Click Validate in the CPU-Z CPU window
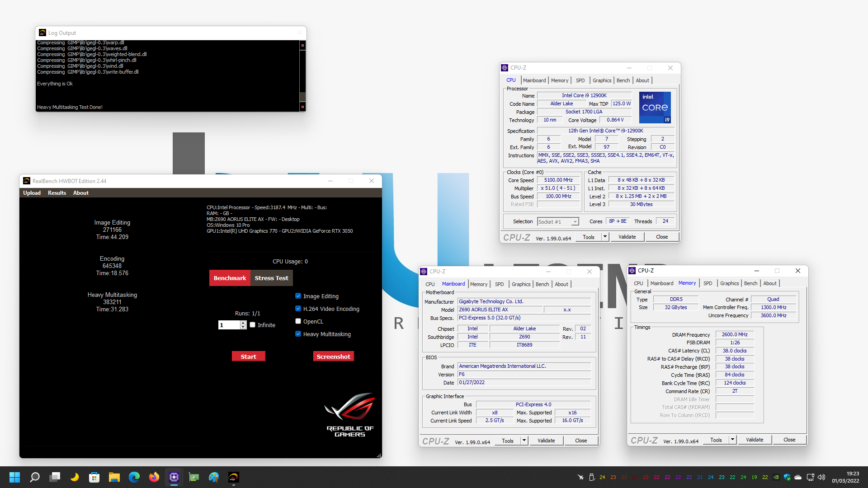 627,237
